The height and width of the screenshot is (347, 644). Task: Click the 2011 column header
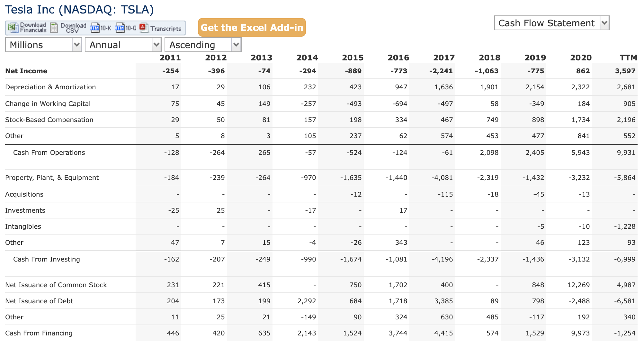[170, 58]
